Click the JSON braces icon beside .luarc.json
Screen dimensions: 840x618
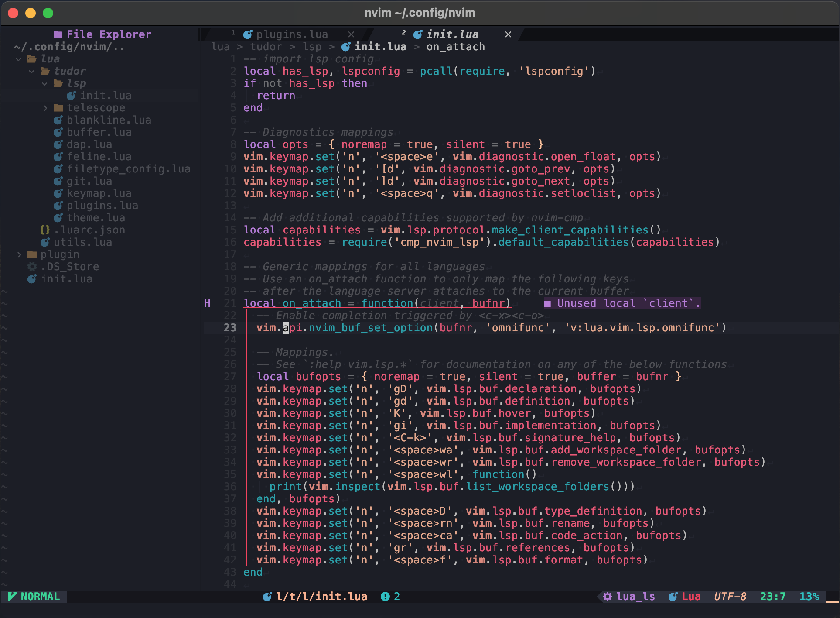tap(45, 230)
